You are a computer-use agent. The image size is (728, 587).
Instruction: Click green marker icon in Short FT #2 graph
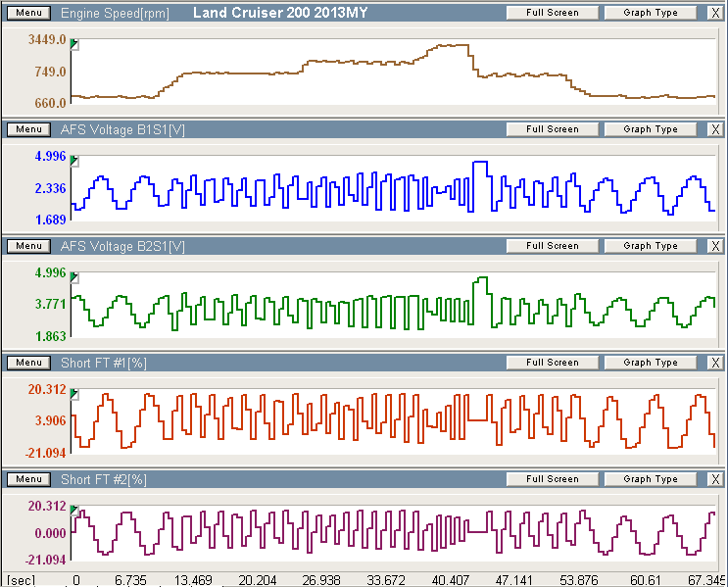point(75,511)
